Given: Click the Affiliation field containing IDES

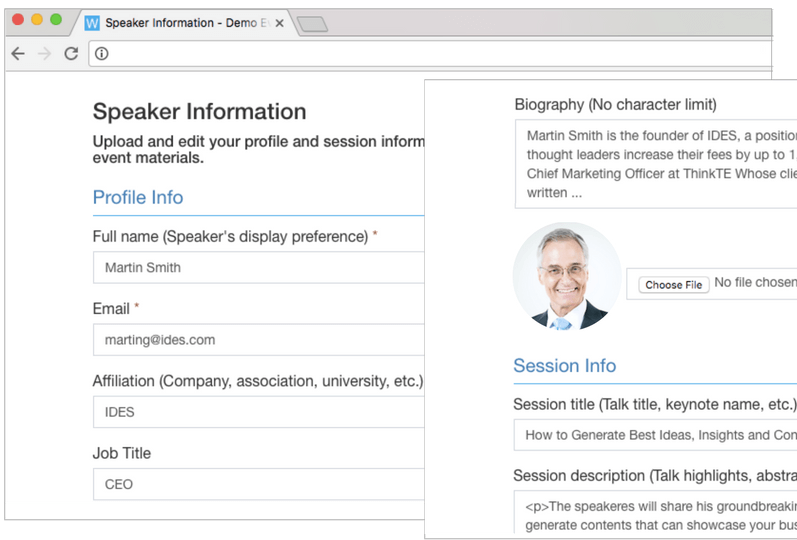Looking at the screenshot, I should click(260, 412).
